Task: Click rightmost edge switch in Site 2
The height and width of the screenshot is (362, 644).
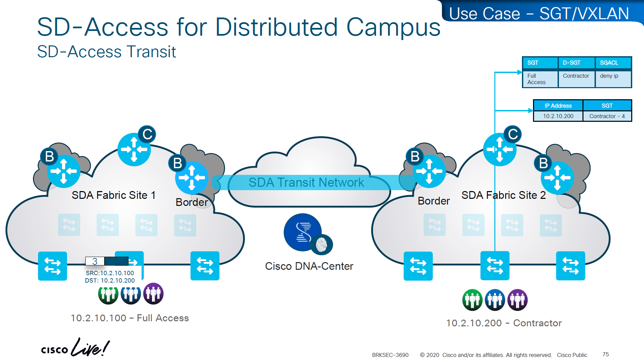Action: tap(570, 266)
